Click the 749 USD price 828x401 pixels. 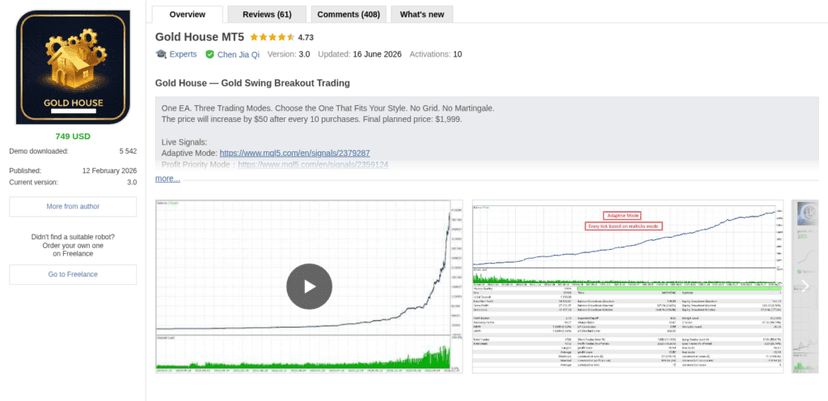click(73, 136)
